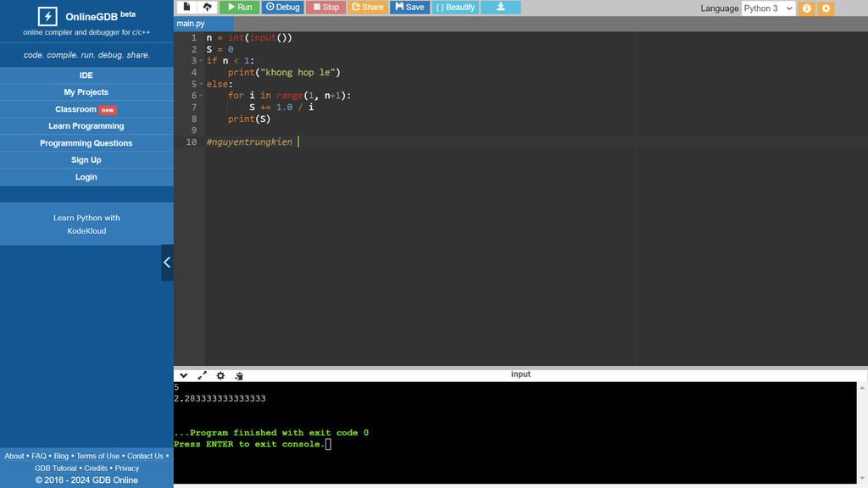The width and height of the screenshot is (868, 488).
Task: Stop the running program
Action: click(325, 7)
